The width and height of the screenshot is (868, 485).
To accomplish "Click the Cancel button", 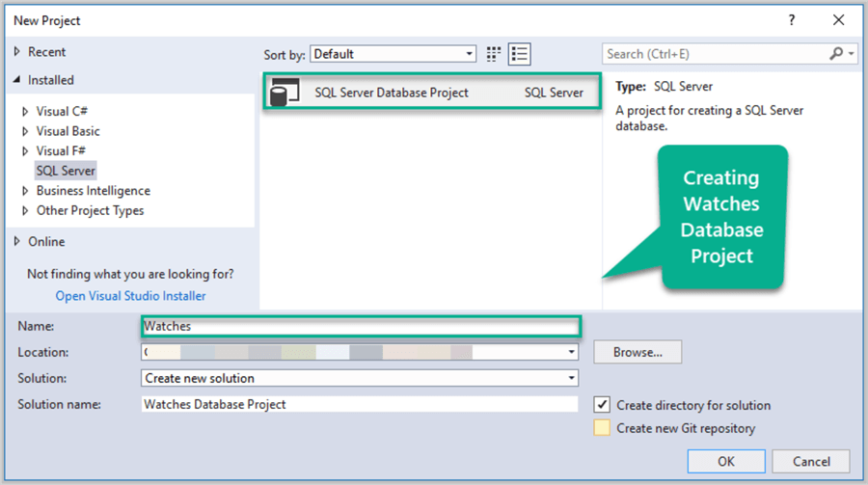I will 811,461.
